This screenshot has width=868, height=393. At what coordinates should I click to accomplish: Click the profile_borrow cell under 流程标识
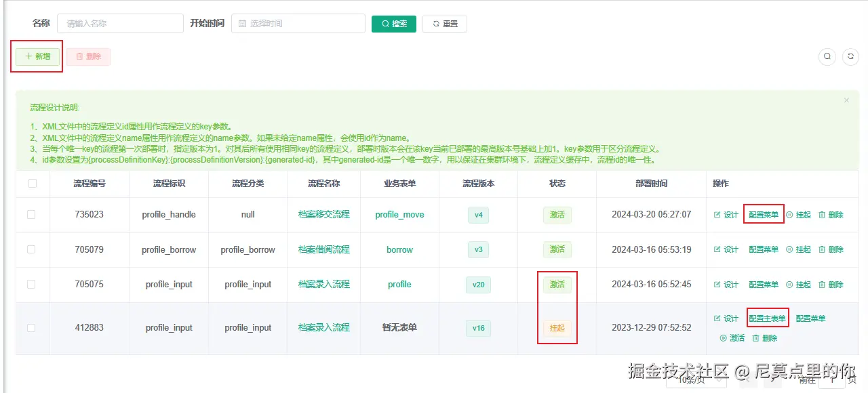click(x=169, y=250)
